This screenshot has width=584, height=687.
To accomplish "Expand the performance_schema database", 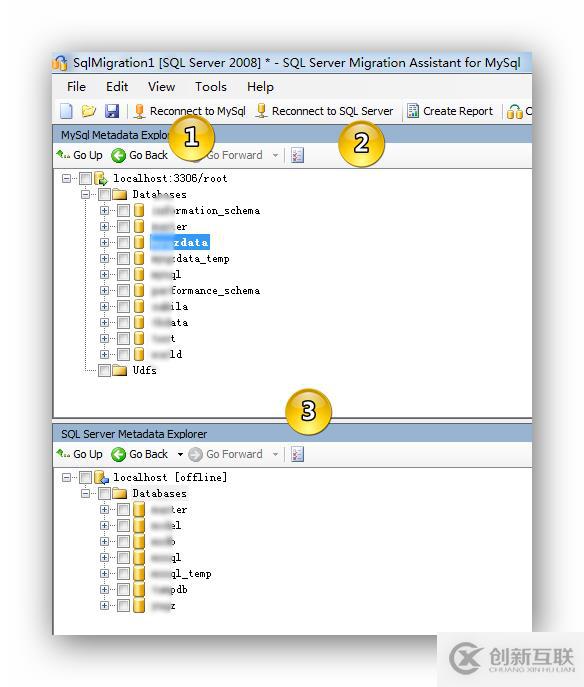I will pos(104,290).
